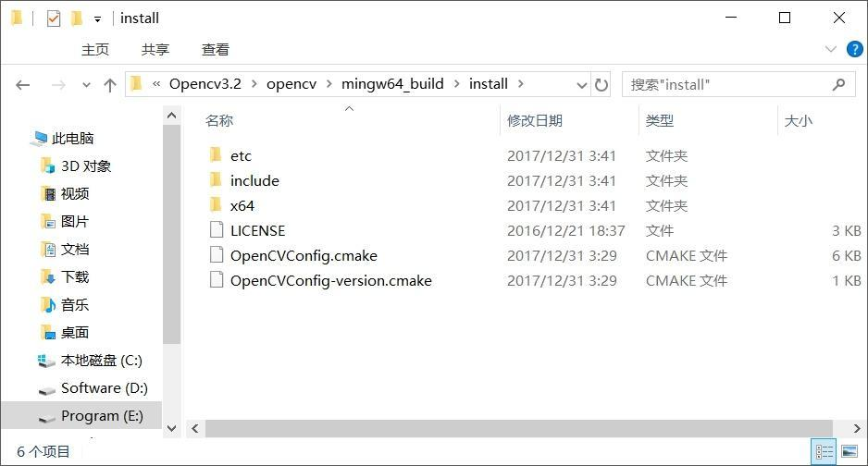The image size is (868, 466).
Task: Expand the ribbon with chevron
Action: (x=830, y=49)
